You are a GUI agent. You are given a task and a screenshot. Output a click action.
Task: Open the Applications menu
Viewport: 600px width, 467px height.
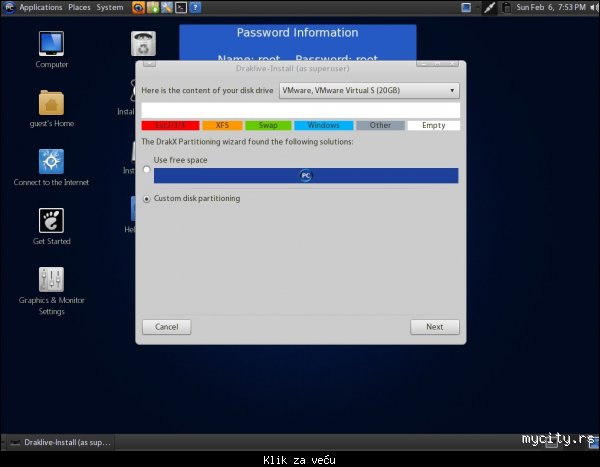[41, 7]
